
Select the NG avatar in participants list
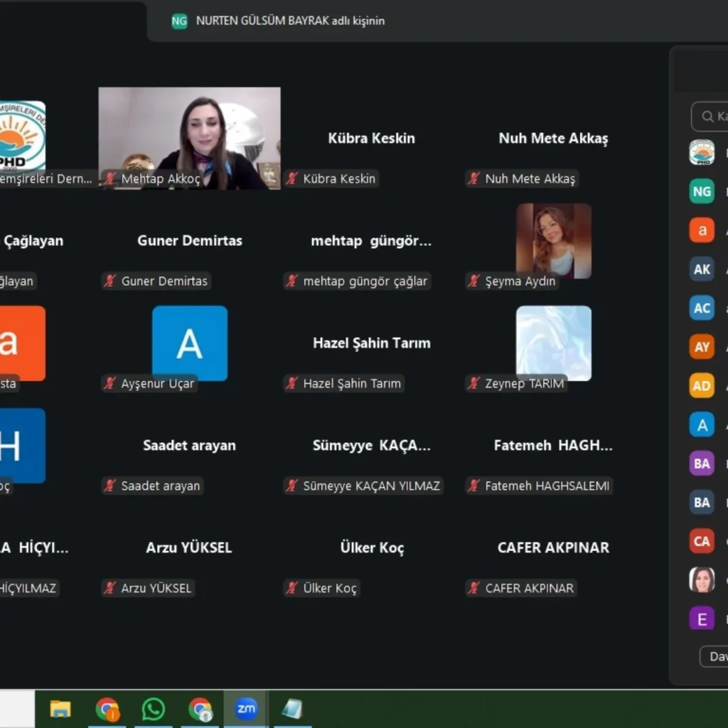coord(702,191)
